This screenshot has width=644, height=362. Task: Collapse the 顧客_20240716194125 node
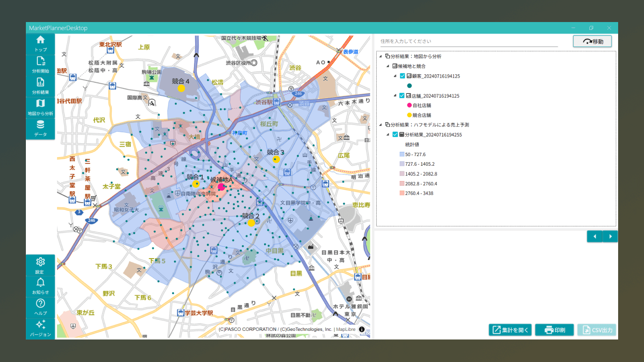click(395, 76)
